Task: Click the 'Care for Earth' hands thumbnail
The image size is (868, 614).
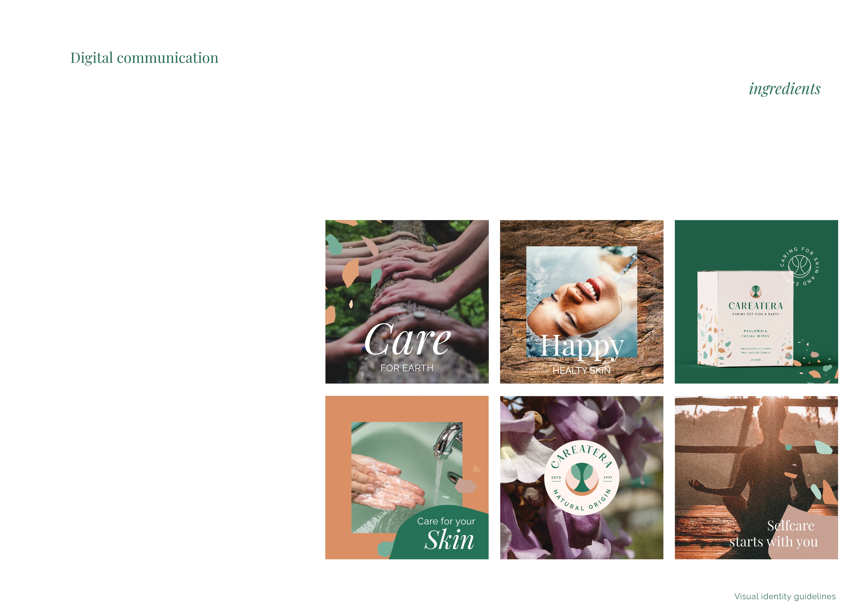Action: [x=407, y=301]
